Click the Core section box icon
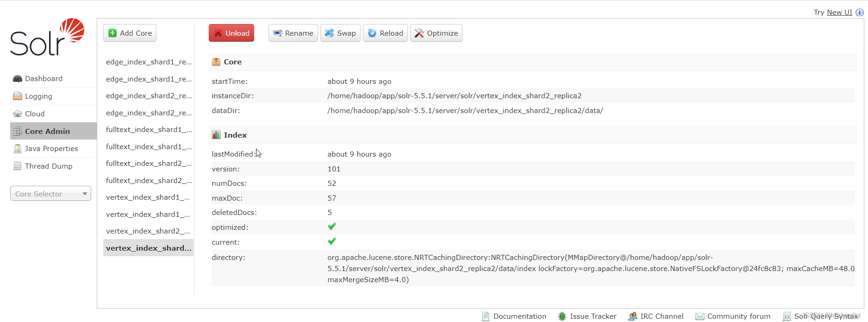 [x=216, y=62]
